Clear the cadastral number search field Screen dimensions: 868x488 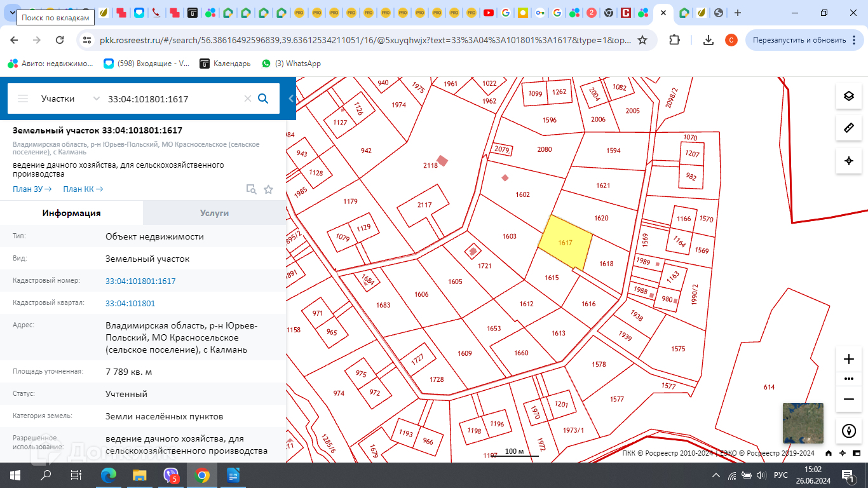tap(248, 98)
